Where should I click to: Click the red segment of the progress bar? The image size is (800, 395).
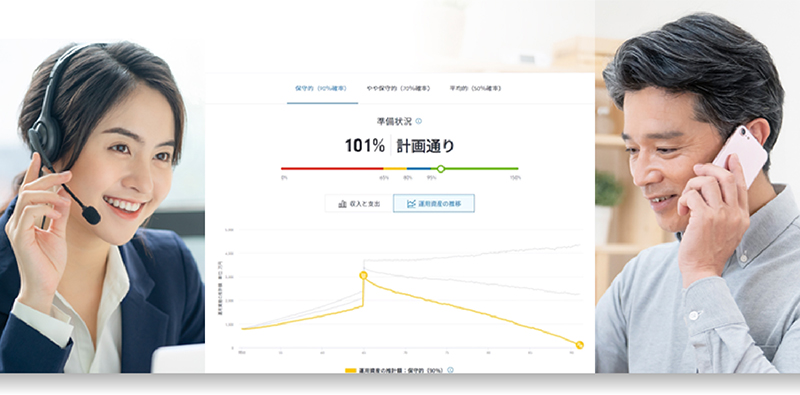[332, 168]
